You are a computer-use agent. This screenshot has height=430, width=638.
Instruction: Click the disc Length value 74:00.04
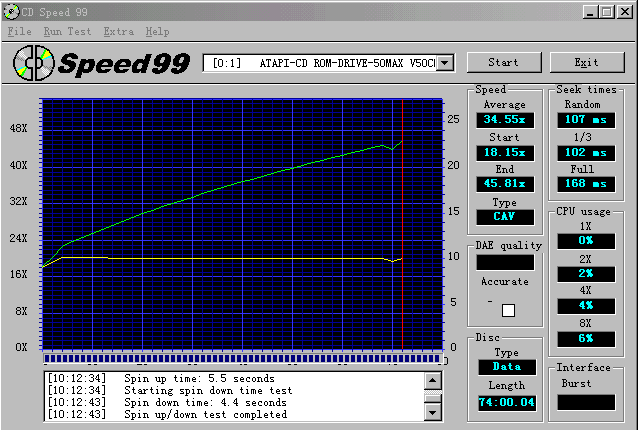coord(505,401)
